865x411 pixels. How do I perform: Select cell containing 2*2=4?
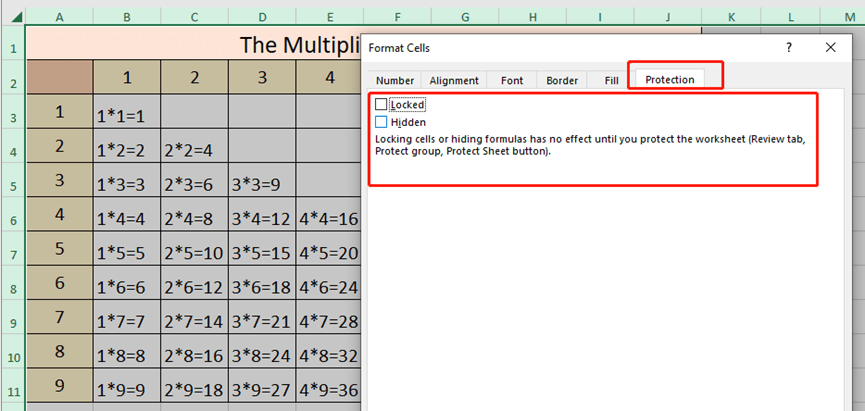(195, 146)
